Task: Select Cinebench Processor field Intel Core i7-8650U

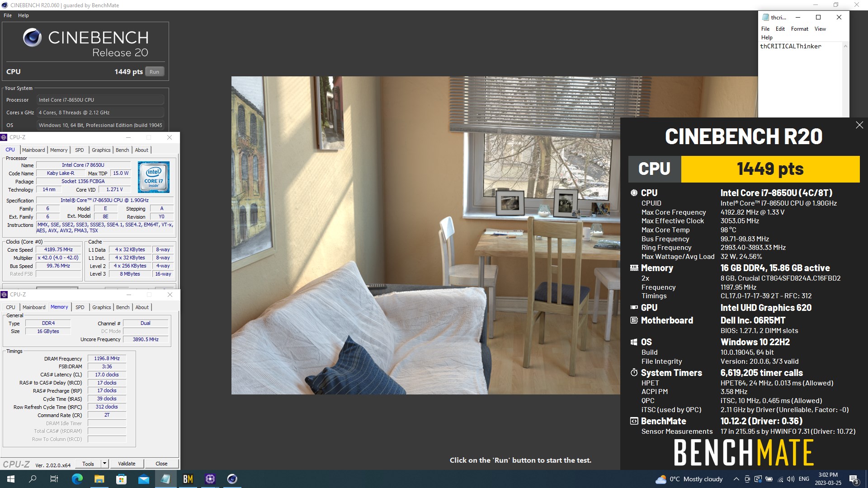Action: click(100, 100)
